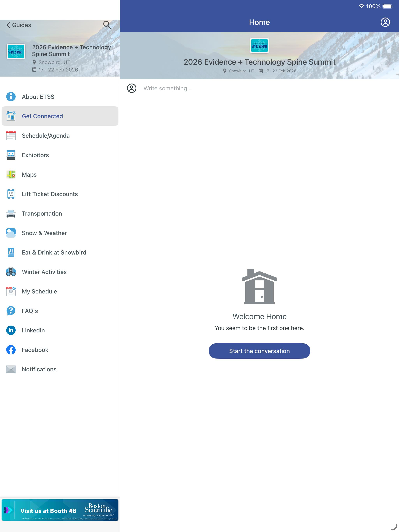Open the search magnifier in sidebar
The height and width of the screenshot is (532, 399).
(x=107, y=25)
